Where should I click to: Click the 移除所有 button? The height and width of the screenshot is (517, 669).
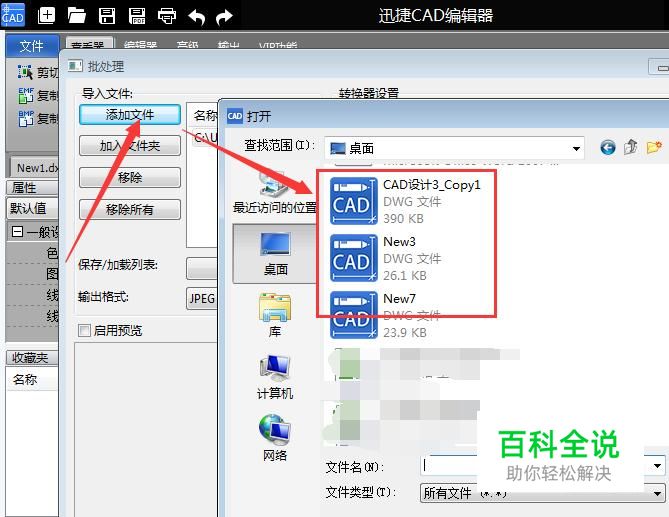(x=130, y=209)
